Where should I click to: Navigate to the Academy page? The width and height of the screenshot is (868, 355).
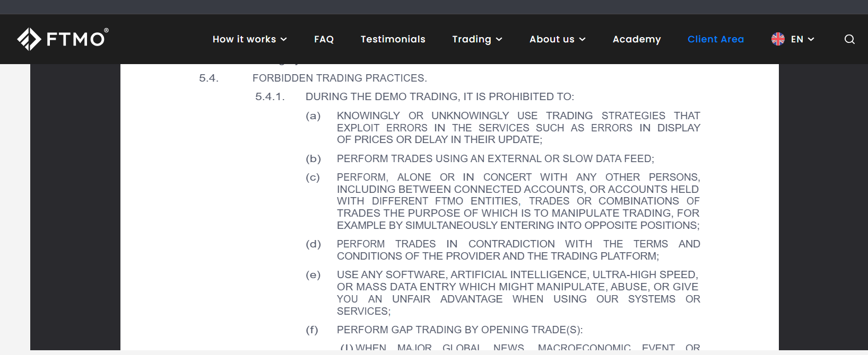[637, 39]
